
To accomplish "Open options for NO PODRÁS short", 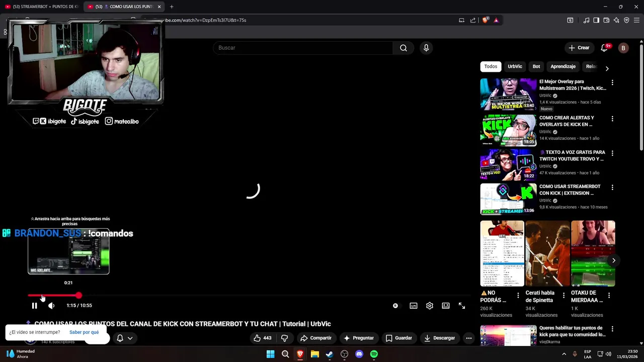I will point(518,296).
